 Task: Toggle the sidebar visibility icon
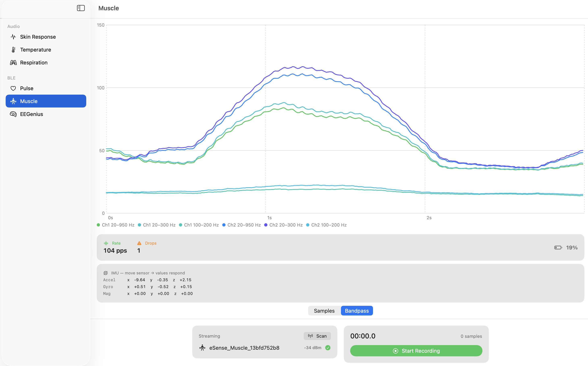point(81,8)
